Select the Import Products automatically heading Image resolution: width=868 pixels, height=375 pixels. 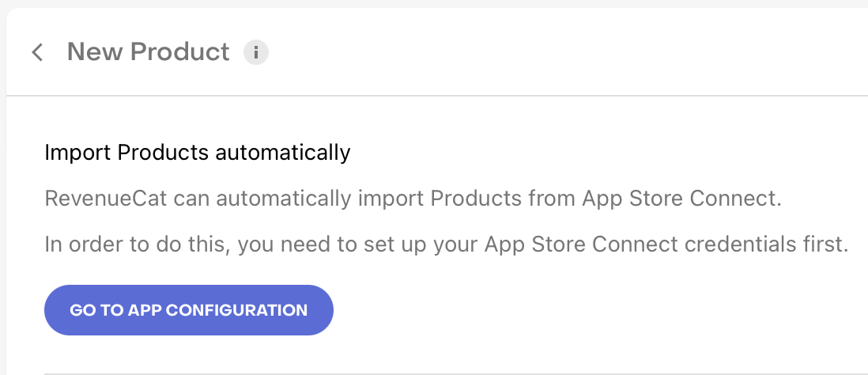pyautogui.click(x=197, y=152)
